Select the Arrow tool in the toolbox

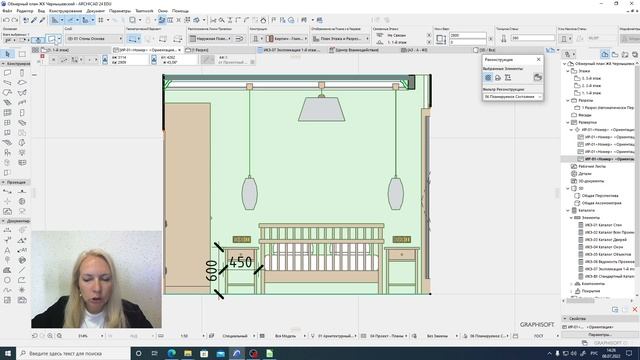point(7,54)
